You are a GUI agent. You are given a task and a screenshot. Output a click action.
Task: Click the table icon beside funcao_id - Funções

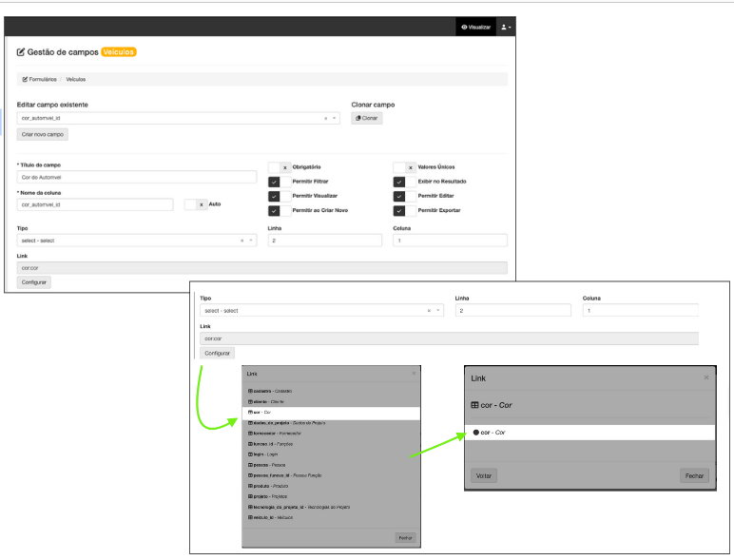[x=250, y=444]
